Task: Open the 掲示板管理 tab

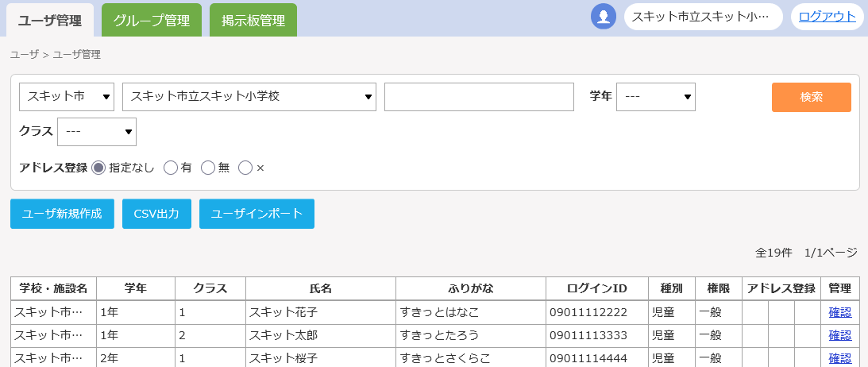Action: click(253, 21)
